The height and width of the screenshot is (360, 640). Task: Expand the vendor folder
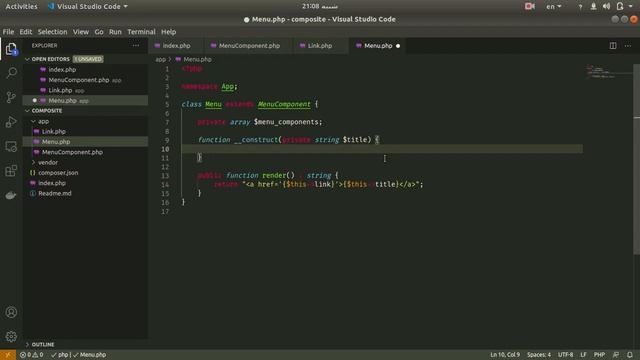[x=33, y=162]
